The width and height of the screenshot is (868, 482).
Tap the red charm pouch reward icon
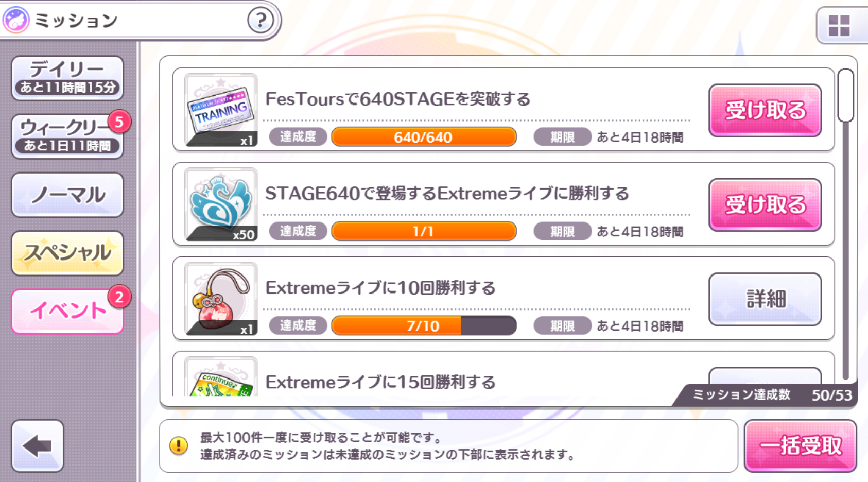[221, 299]
